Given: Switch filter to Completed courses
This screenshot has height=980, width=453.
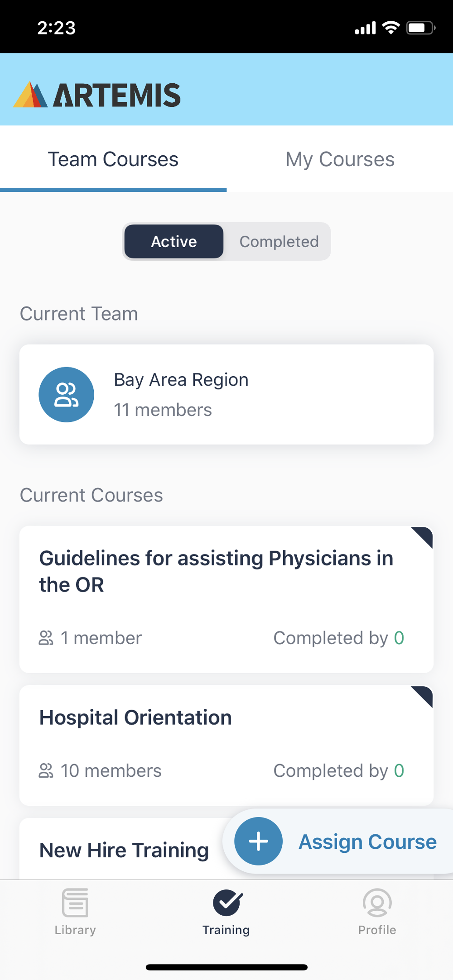Looking at the screenshot, I should [279, 242].
